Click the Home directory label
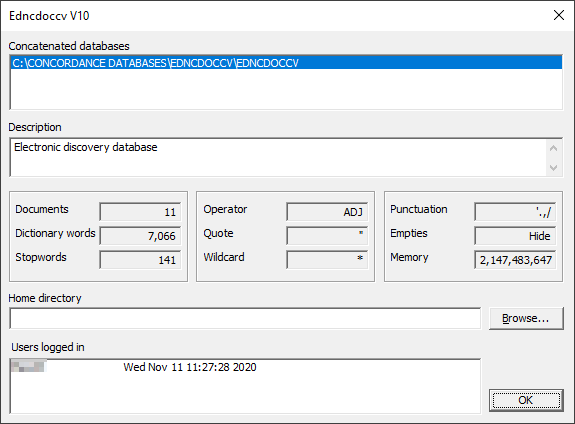Image resolution: width=575 pixels, height=424 pixels. tap(45, 298)
